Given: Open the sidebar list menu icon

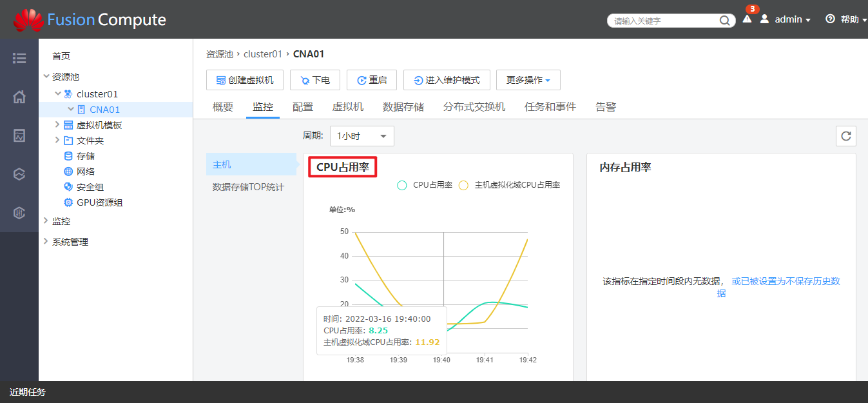Looking at the screenshot, I should [x=19, y=59].
